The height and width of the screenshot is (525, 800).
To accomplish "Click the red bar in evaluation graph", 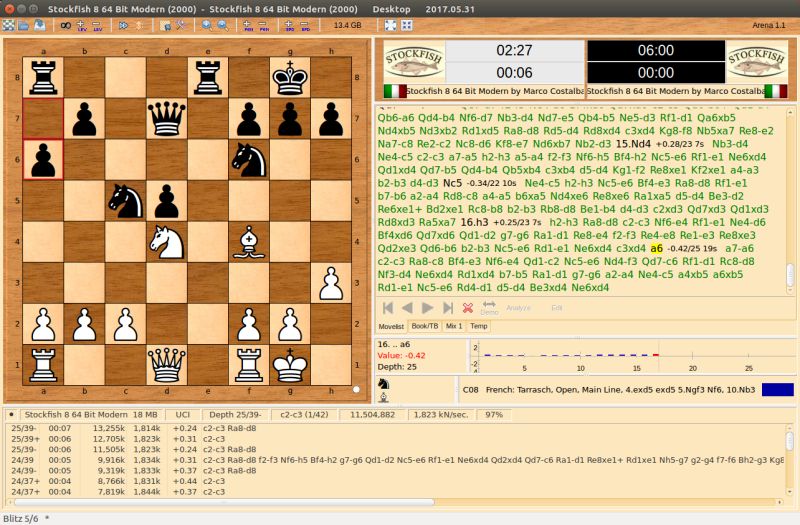I will click(x=656, y=355).
